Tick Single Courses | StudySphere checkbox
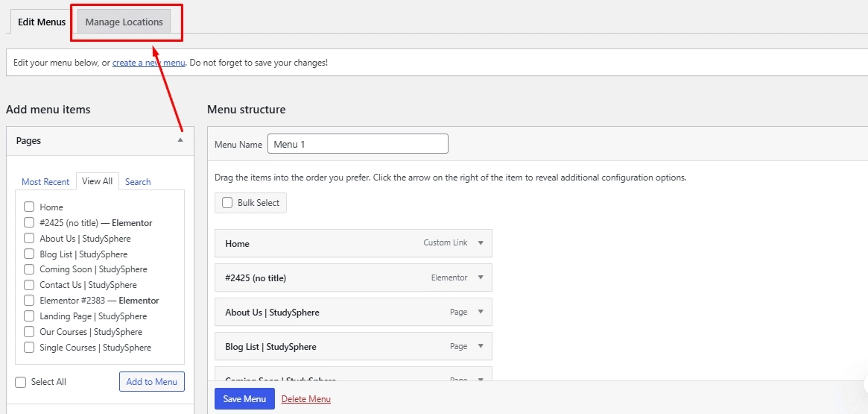 [29, 348]
